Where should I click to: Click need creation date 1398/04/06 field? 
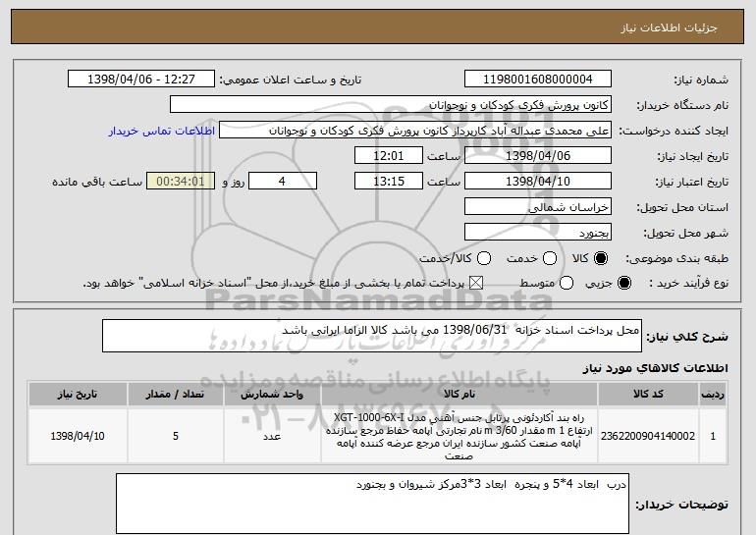[x=538, y=156]
